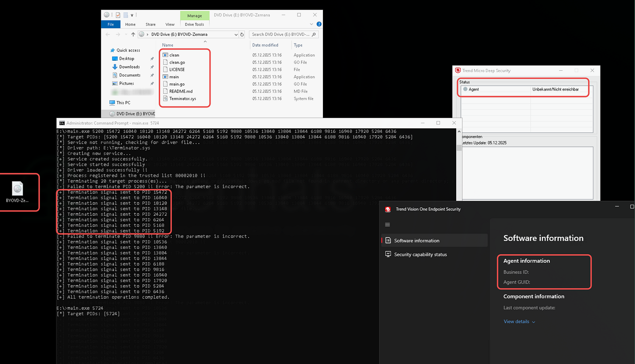Select Software information in the sidebar

(435, 241)
